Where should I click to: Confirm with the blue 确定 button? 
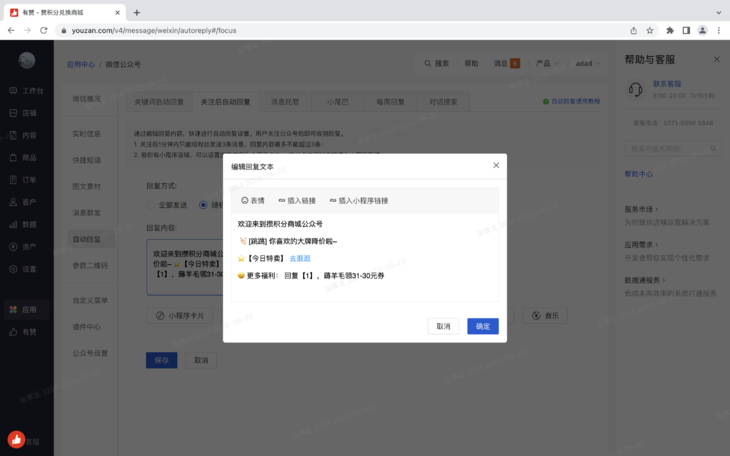tap(482, 326)
